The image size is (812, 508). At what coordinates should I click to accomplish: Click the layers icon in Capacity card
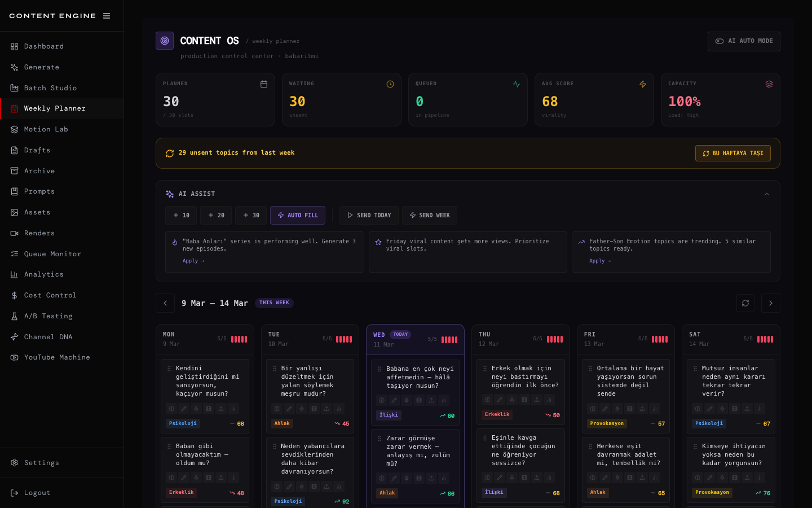769,84
